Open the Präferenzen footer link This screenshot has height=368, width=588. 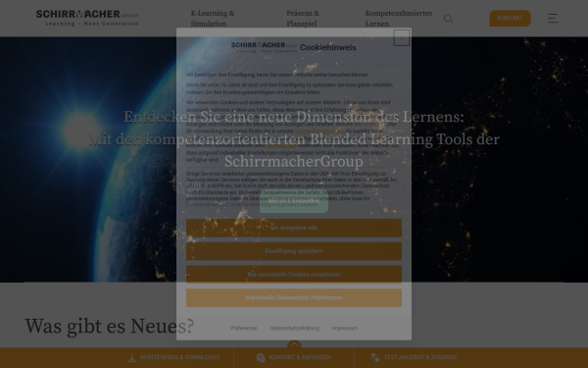point(244,328)
